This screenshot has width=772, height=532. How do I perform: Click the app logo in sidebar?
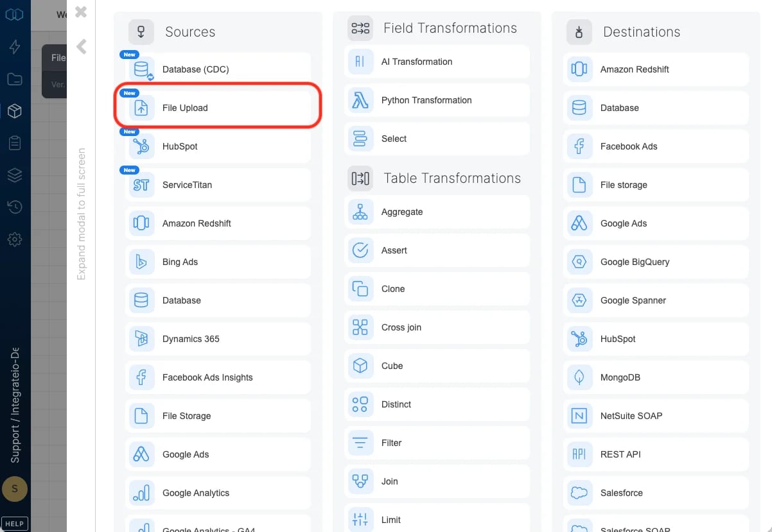pyautogui.click(x=15, y=13)
